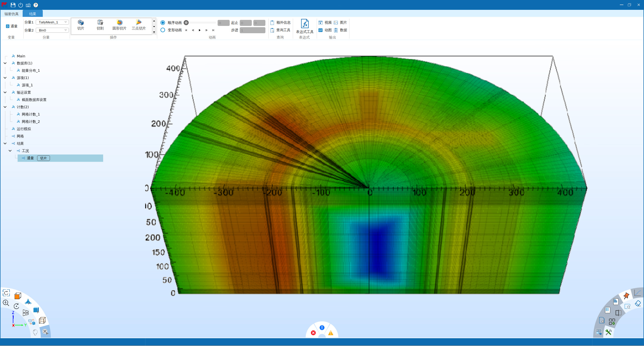Screen dimensions: 644x346
Task: Select 网格计数_2 in the tree
Action: pos(31,122)
